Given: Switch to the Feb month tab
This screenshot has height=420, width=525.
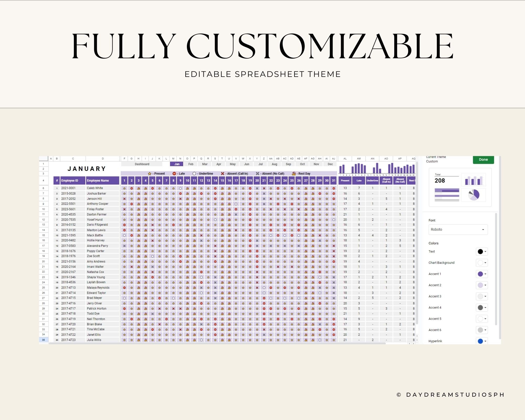Looking at the screenshot, I should (191, 164).
